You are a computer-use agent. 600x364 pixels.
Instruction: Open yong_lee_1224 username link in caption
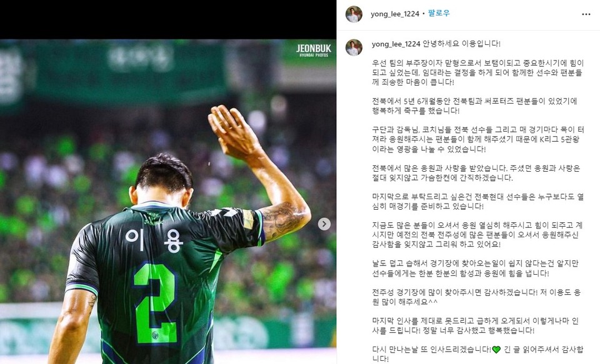[x=396, y=44]
